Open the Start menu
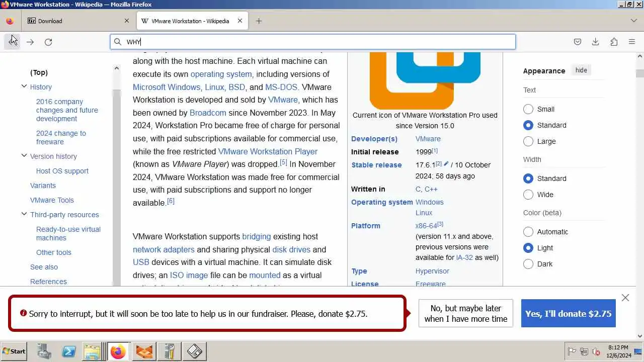644x362 pixels. pos(14,351)
